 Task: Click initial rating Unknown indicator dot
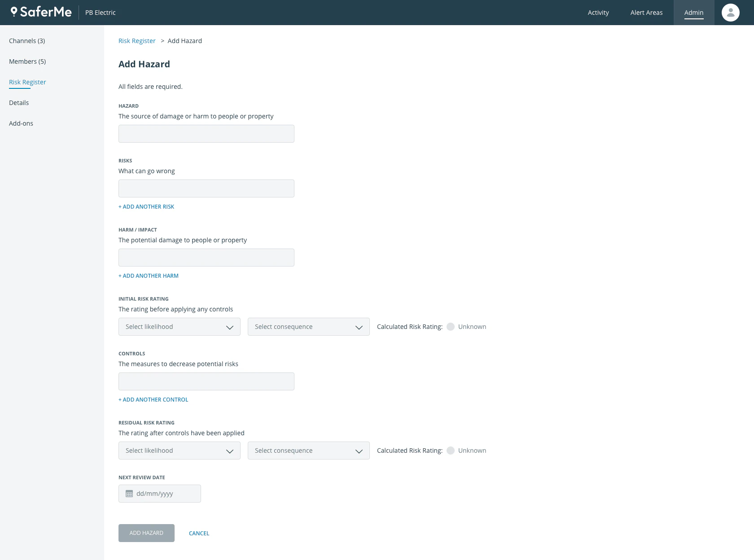pos(451,327)
